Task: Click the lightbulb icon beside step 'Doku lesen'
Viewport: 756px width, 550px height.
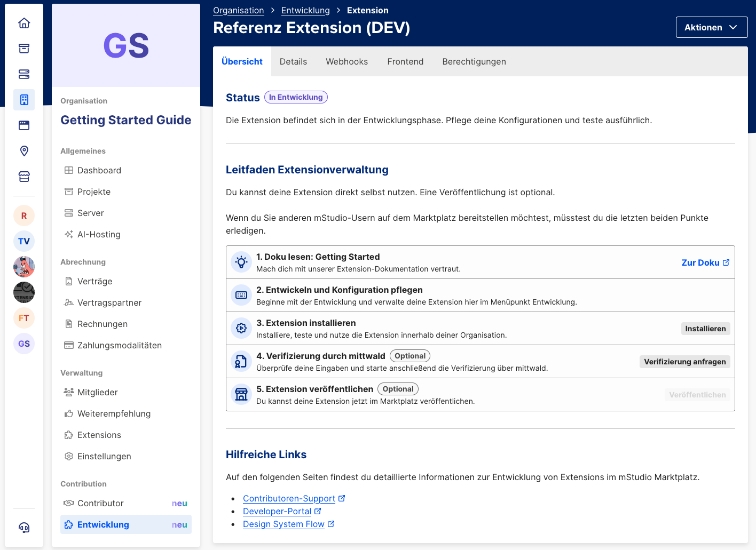Action: tap(241, 262)
